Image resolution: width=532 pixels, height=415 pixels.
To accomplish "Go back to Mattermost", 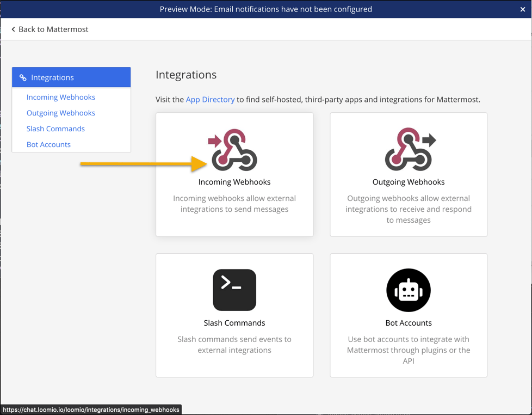I will point(50,29).
